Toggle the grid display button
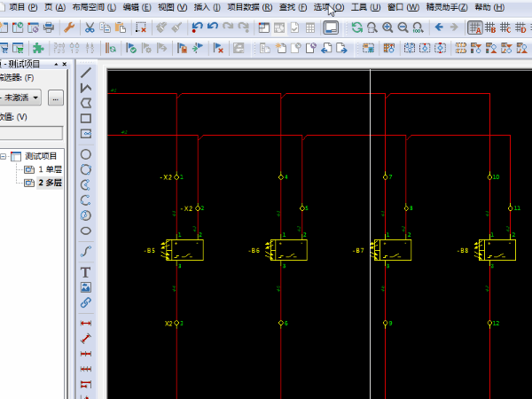Screen dimensions: 532x399 [x=476, y=27]
